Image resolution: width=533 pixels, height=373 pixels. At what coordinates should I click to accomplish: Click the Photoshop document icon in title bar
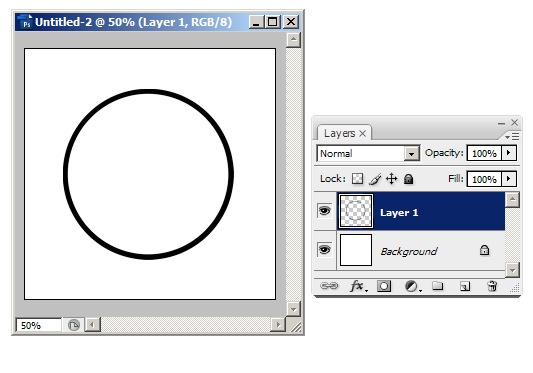pos(24,22)
